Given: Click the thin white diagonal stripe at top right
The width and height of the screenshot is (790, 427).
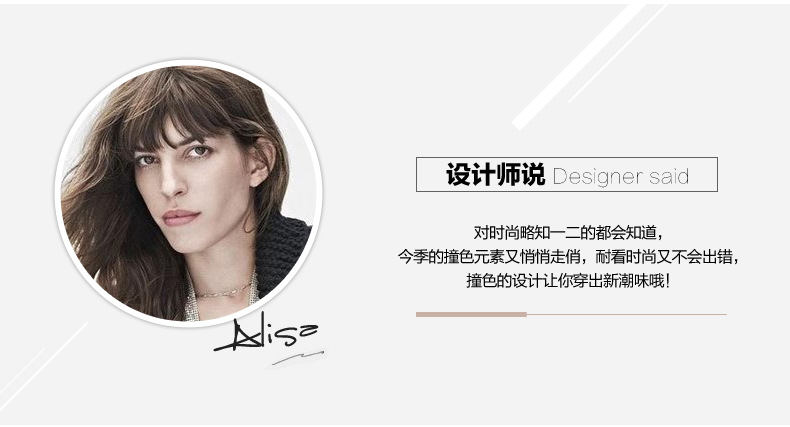Looking at the screenshot, I should click(617, 53).
